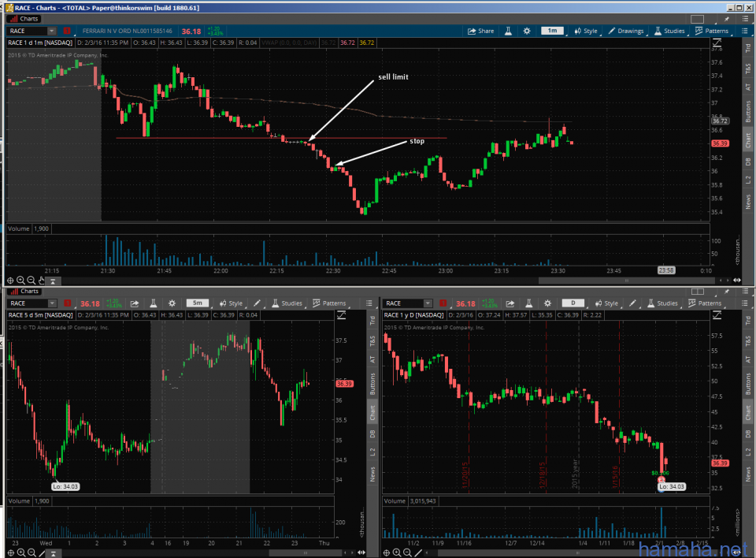The height and width of the screenshot is (558, 756).
Task: Open the Style menu in the 5m chart
Action: click(231, 303)
